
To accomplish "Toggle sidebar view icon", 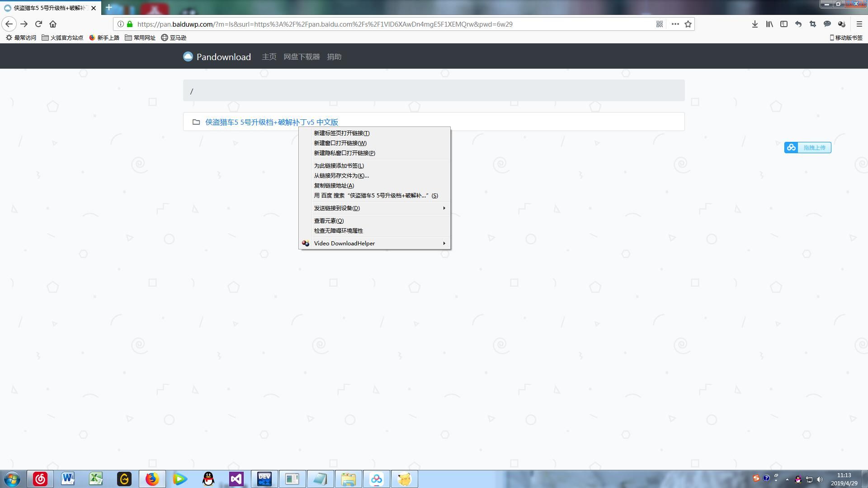I will [x=784, y=24].
